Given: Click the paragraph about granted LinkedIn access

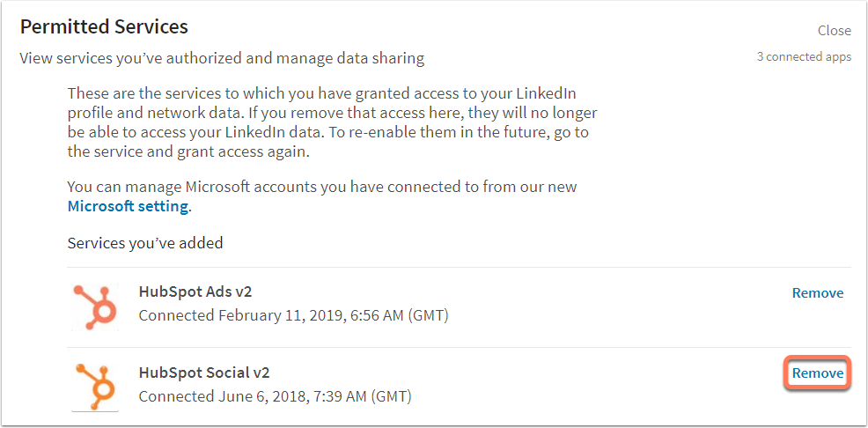Looking at the screenshot, I should click(x=322, y=93).
